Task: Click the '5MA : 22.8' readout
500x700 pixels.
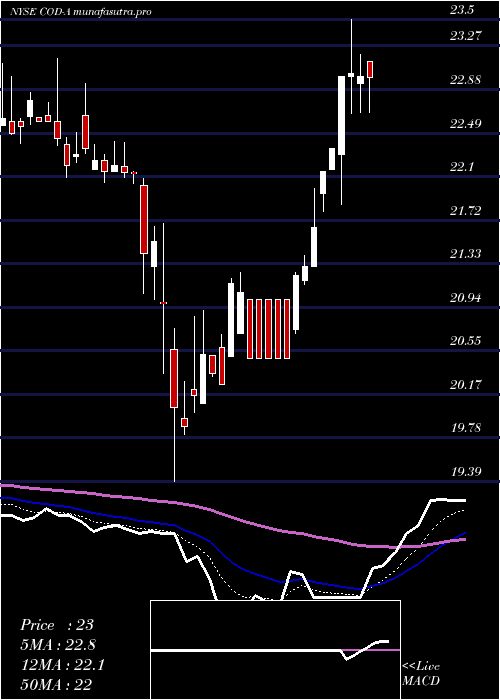Action: [58, 645]
